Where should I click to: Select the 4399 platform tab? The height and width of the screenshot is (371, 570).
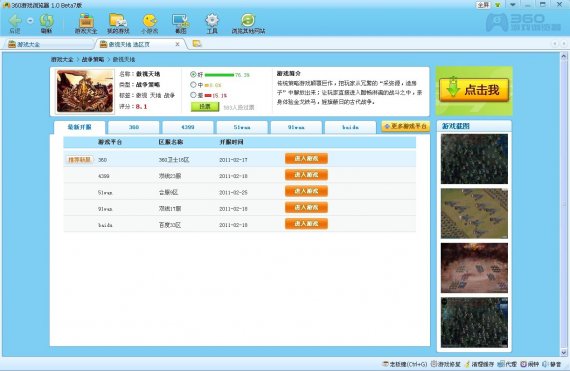click(x=188, y=127)
